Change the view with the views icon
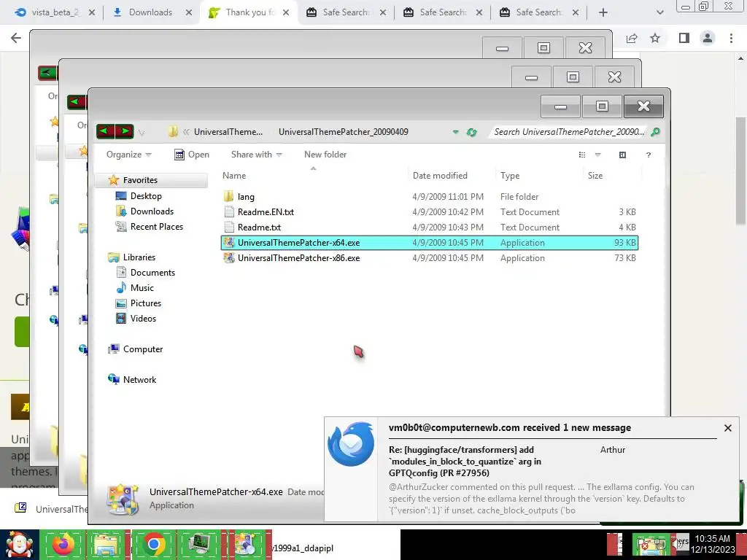The width and height of the screenshot is (747, 560). click(x=581, y=155)
